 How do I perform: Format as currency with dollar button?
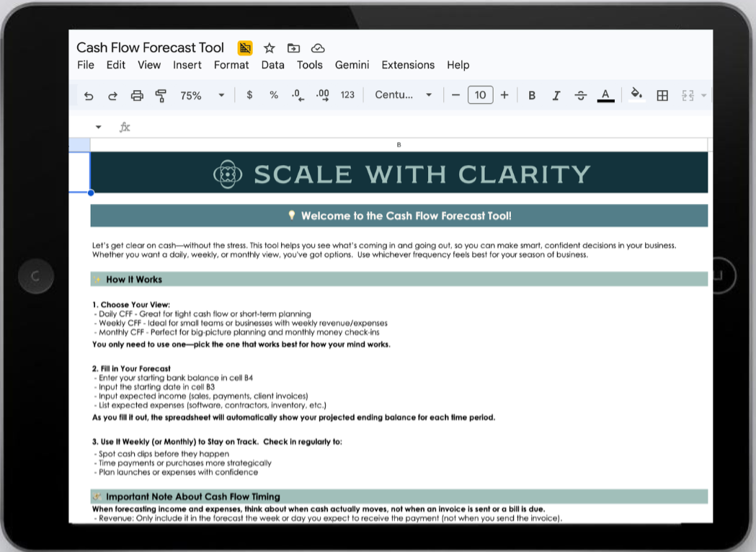click(249, 95)
